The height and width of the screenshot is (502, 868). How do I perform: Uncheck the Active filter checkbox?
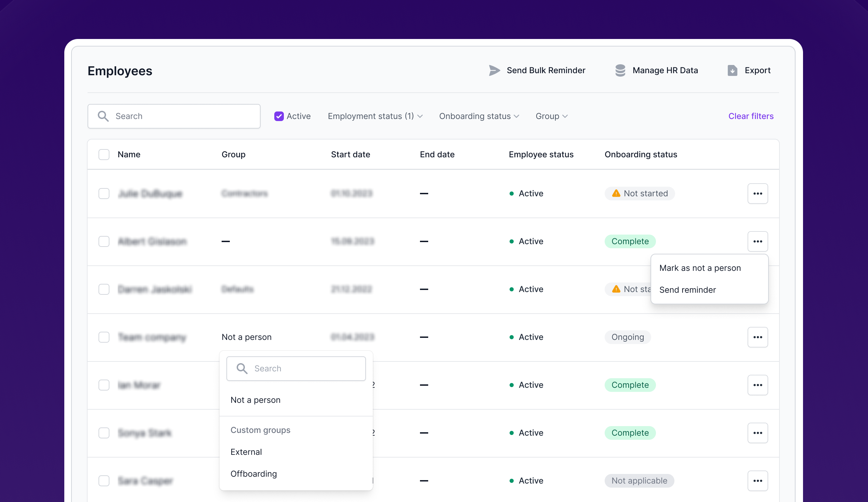pos(279,116)
